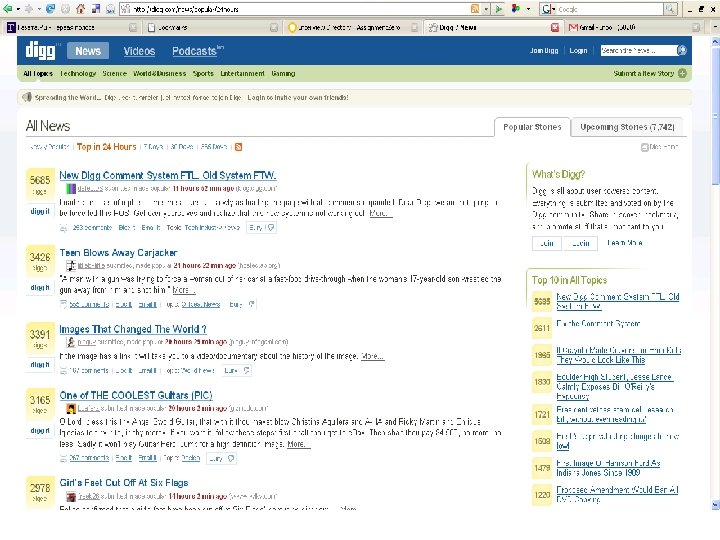720x540 pixels.
Task: Open dropdown arrow next to colorful toolbar icon
Action: point(528,9)
